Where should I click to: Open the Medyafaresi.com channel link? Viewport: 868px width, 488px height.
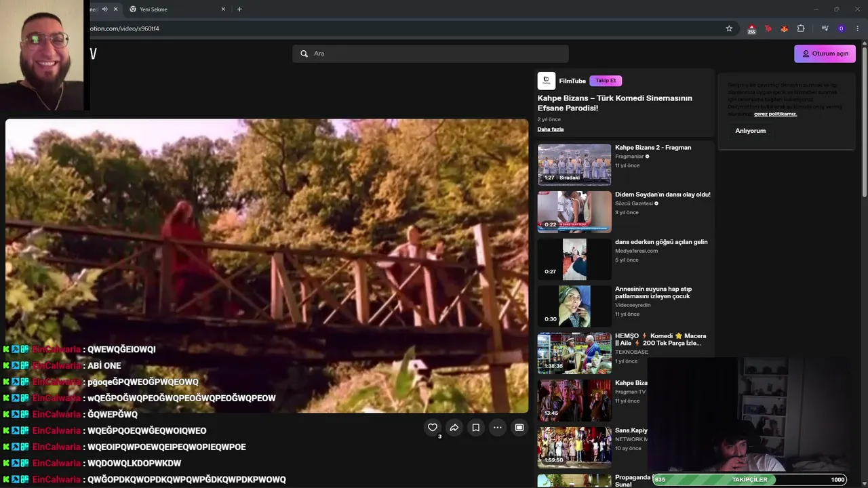click(636, 251)
